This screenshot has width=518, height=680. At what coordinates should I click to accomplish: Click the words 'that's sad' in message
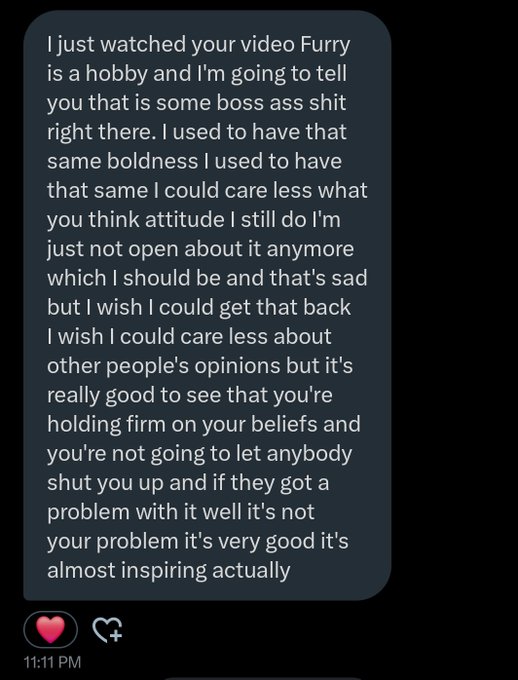click(318, 278)
